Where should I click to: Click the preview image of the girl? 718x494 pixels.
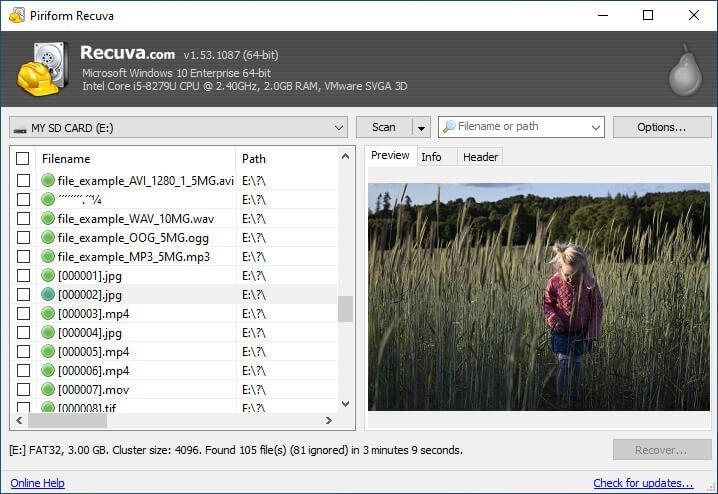538,297
